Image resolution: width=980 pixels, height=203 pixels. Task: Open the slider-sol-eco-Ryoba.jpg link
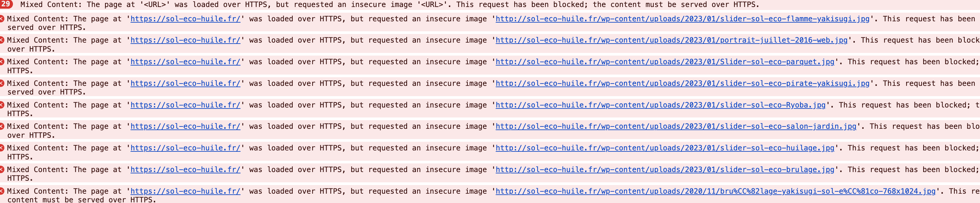coord(660,105)
